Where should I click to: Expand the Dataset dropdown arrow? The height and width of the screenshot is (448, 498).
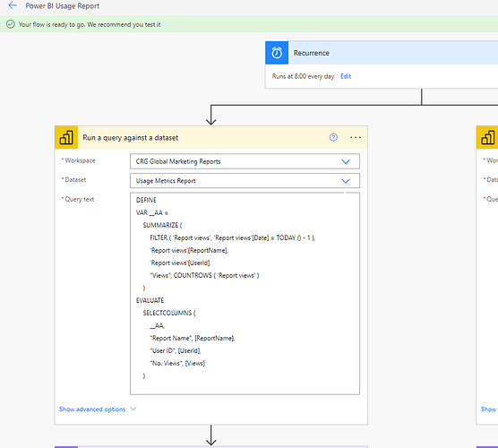point(346,181)
